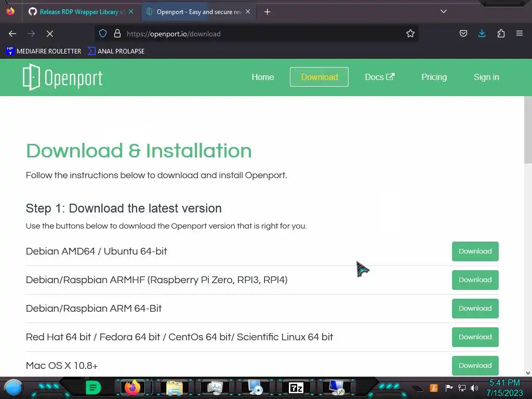Open Docs external link
Viewport: 532px width, 399px height.
click(x=380, y=77)
